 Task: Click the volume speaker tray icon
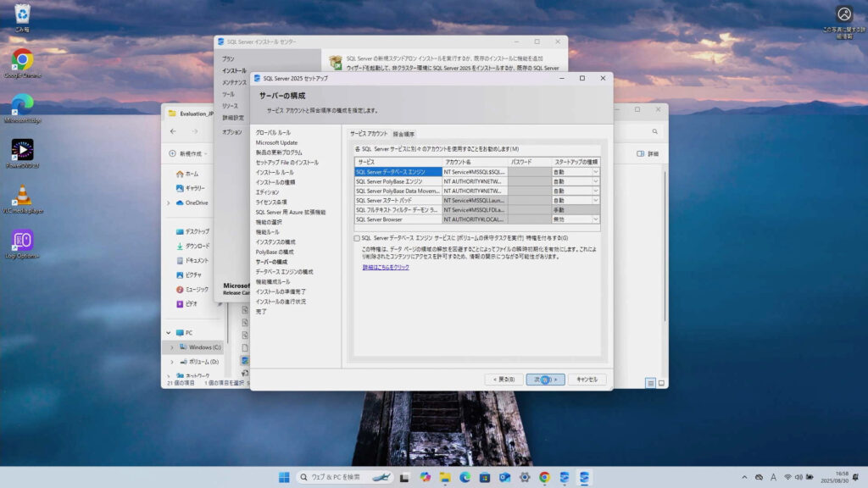(x=798, y=477)
